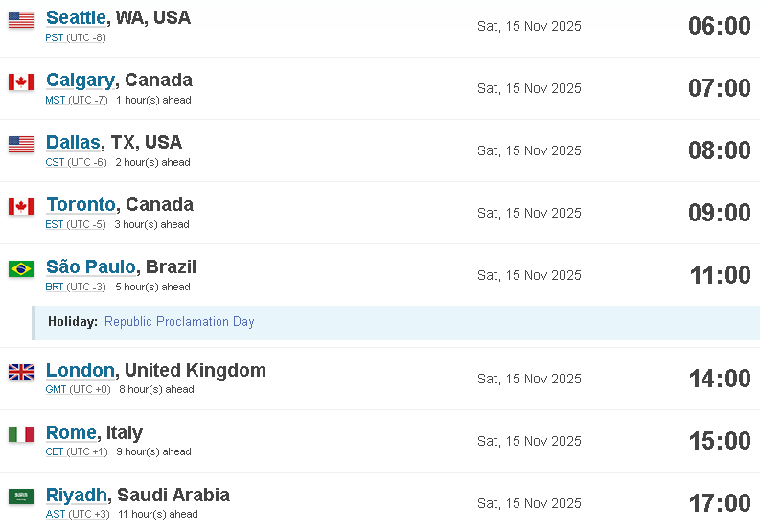Screen dimensions: 760x532
Task: Click the United Kingdom flag icon
Action: pyautogui.click(x=21, y=372)
